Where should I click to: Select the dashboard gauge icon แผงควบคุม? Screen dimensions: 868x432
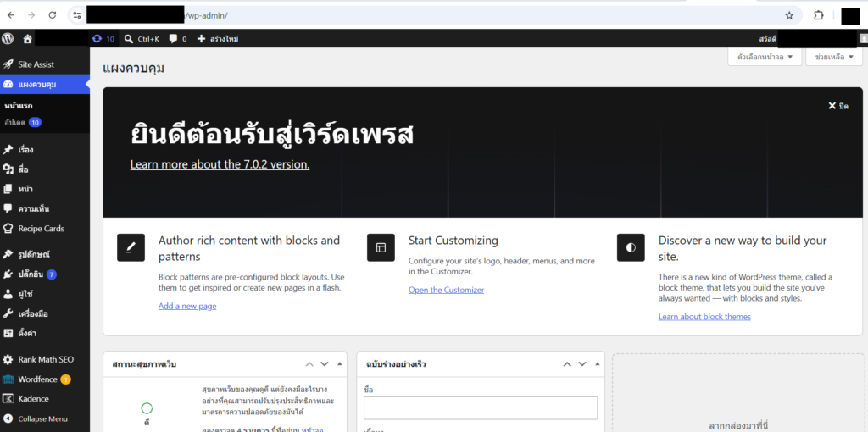click(8, 84)
